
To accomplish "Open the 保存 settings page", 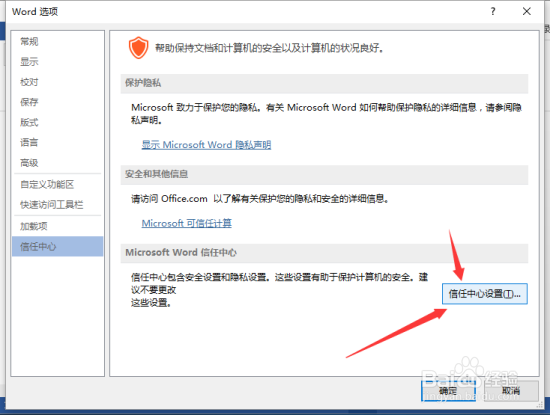I will [x=57, y=102].
